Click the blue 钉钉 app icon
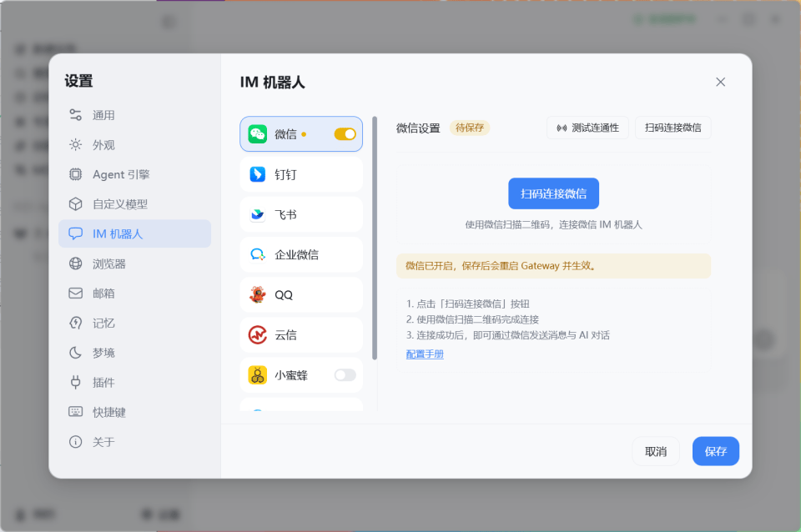 coord(258,174)
